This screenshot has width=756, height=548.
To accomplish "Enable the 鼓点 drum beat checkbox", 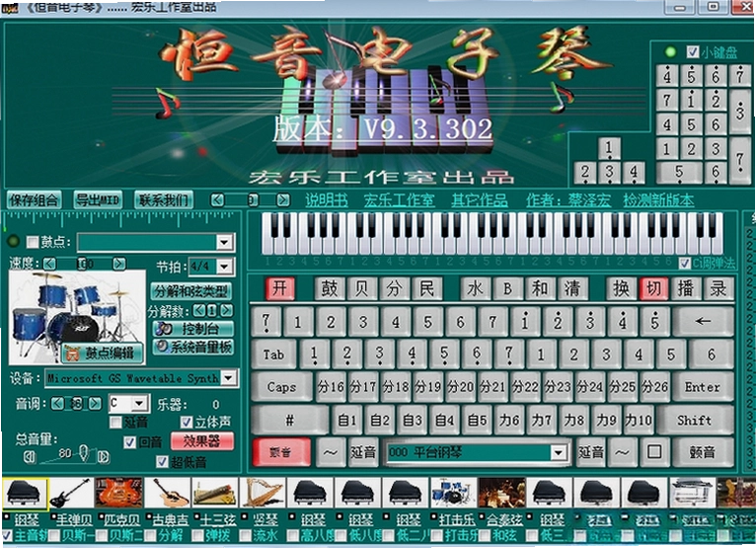I will pos(33,241).
